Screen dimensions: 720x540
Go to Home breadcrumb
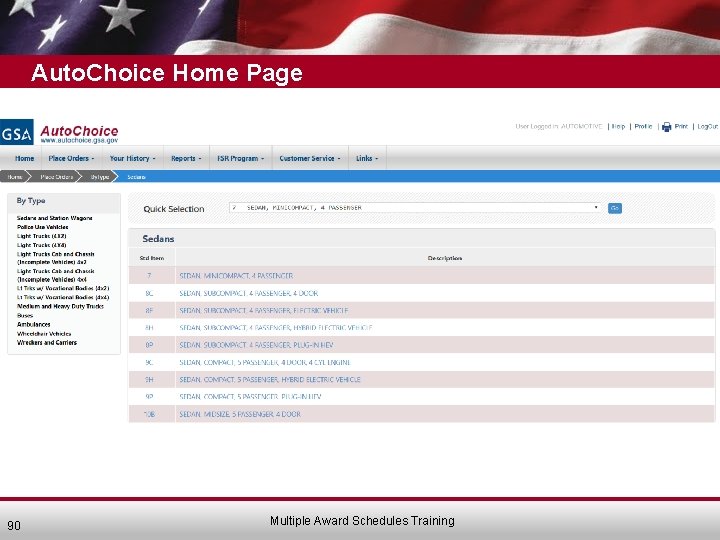click(15, 177)
